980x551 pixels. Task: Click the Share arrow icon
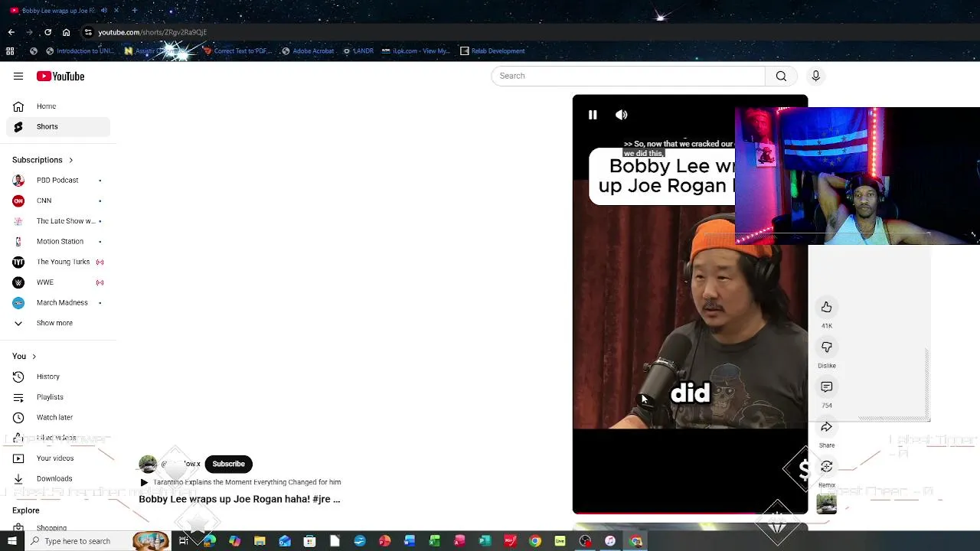click(827, 426)
